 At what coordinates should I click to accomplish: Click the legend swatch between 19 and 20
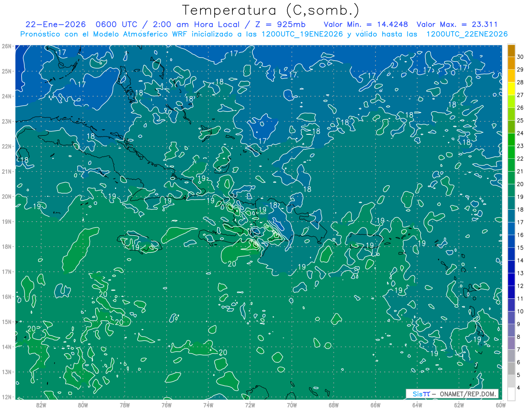tap(511, 190)
